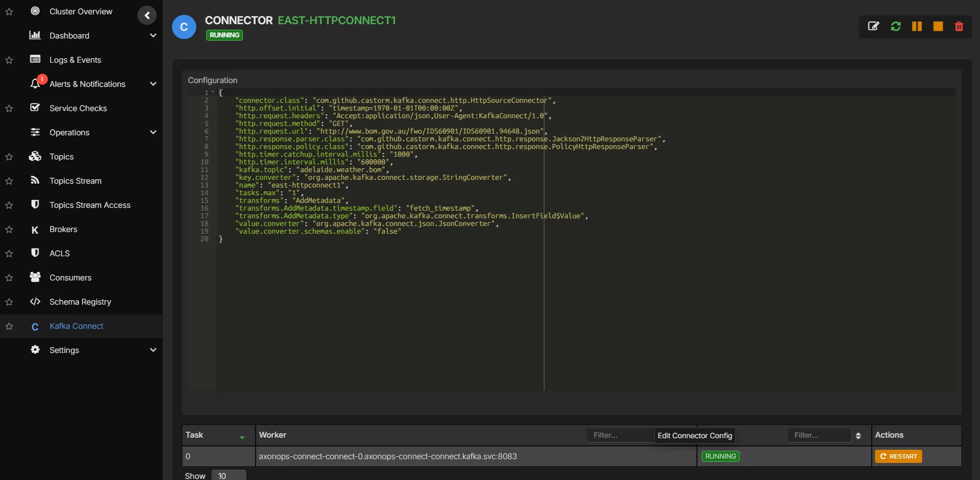Toggle the favorite star beside Consumers
Image resolution: width=980 pixels, height=480 pixels.
coord(9,278)
